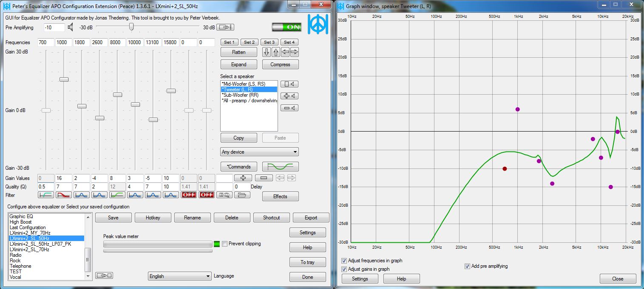
Task: Enable the first OFF filter band
Action: [x=188, y=195]
